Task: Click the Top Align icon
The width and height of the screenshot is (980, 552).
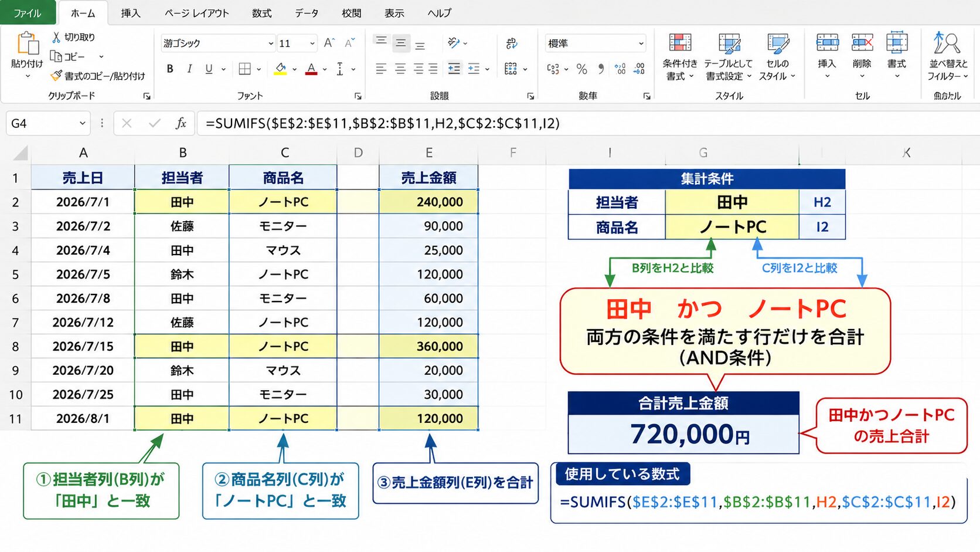Action: point(381,41)
